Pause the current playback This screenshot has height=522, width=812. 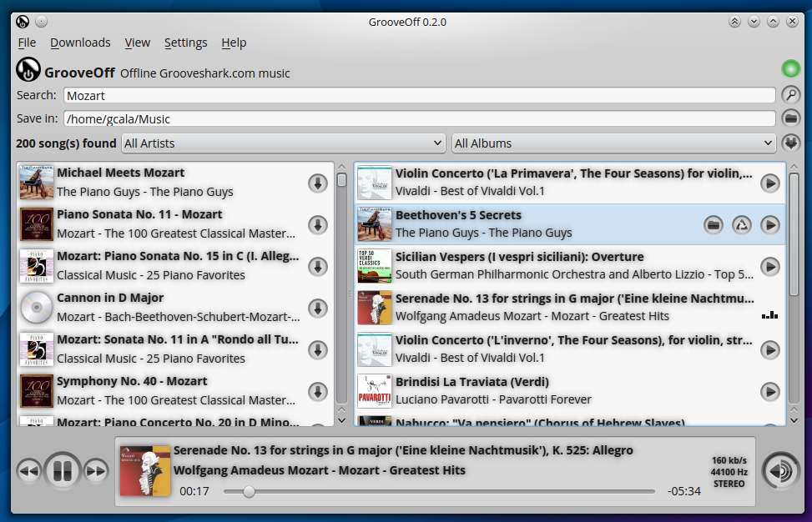coord(62,471)
